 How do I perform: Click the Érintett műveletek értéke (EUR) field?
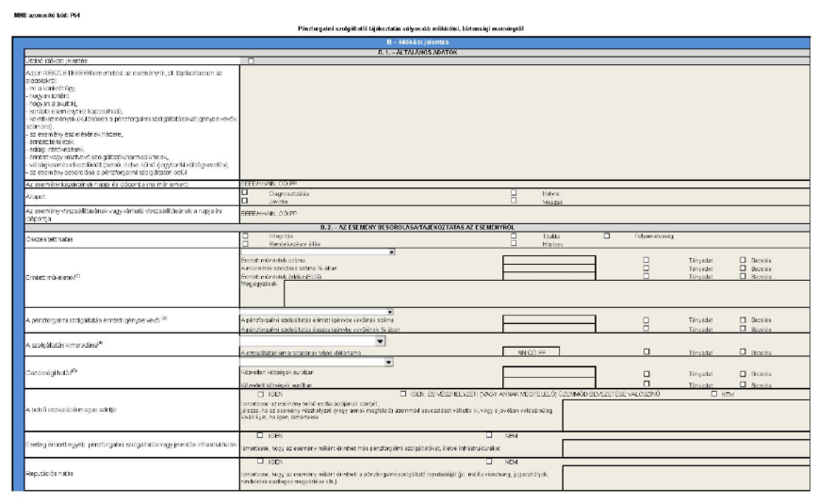pos(548,276)
